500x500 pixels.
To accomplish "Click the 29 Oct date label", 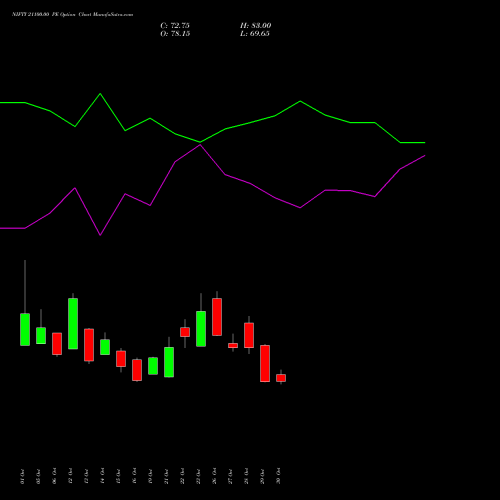I will [x=262, y=476].
